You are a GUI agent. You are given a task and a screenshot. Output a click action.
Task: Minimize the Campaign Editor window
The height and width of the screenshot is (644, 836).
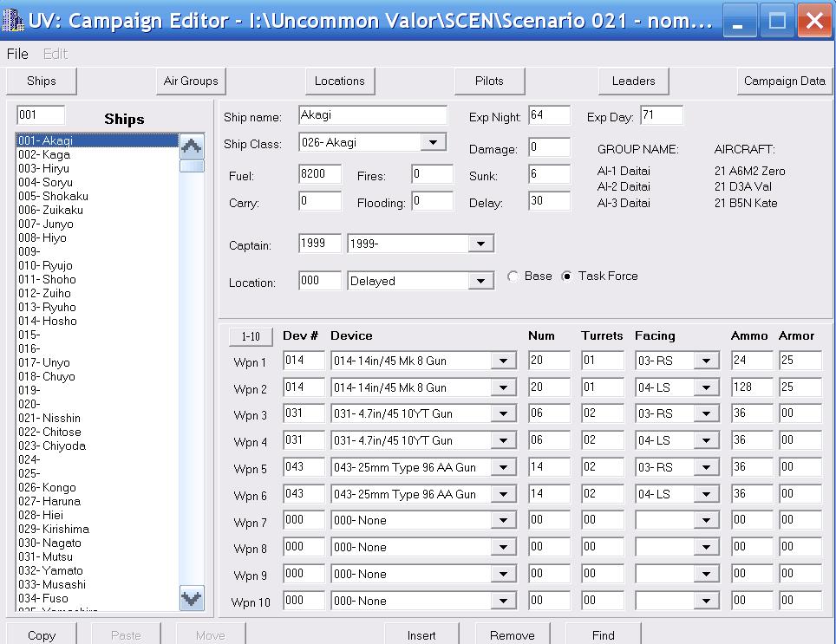point(740,21)
